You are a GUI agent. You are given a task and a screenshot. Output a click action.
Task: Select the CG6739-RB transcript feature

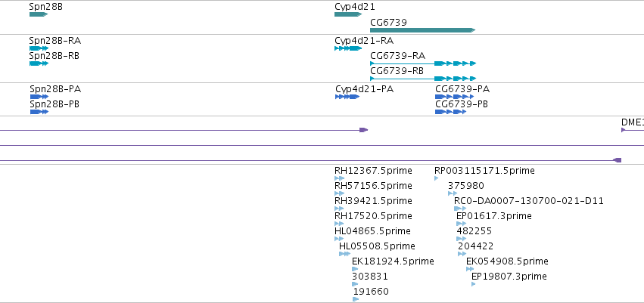[x=423, y=79]
